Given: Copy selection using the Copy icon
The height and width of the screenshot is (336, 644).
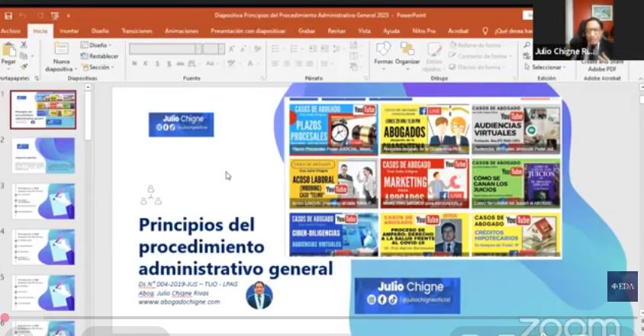Looking at the screenshot, I should point(24,56).
